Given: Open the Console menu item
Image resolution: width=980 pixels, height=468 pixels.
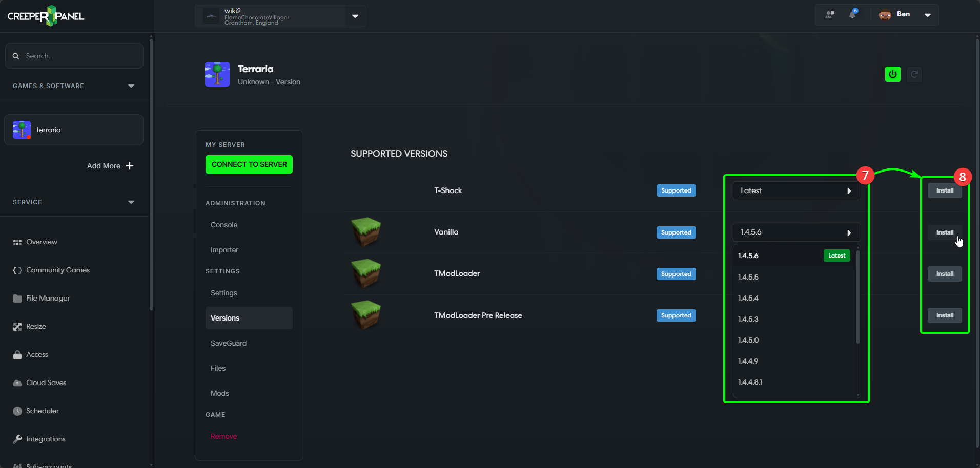Looking at the screenshot, I should tap(224, 225).
